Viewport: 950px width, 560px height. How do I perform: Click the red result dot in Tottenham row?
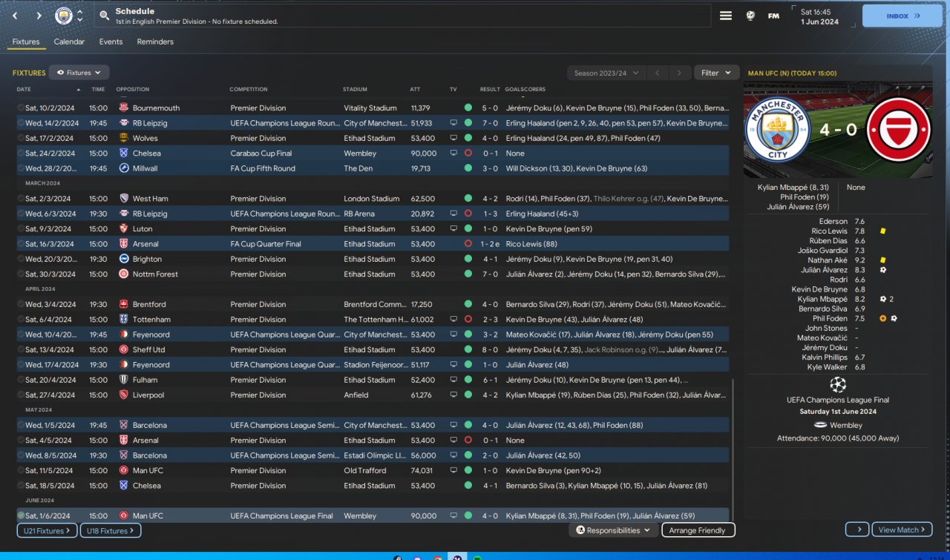[x=468, y=320]
